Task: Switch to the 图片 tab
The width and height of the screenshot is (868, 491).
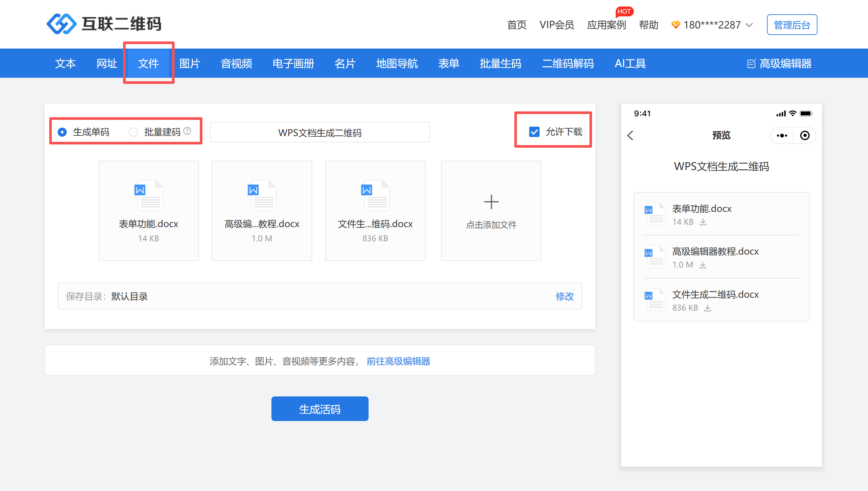Action: (x=189, y=63)
